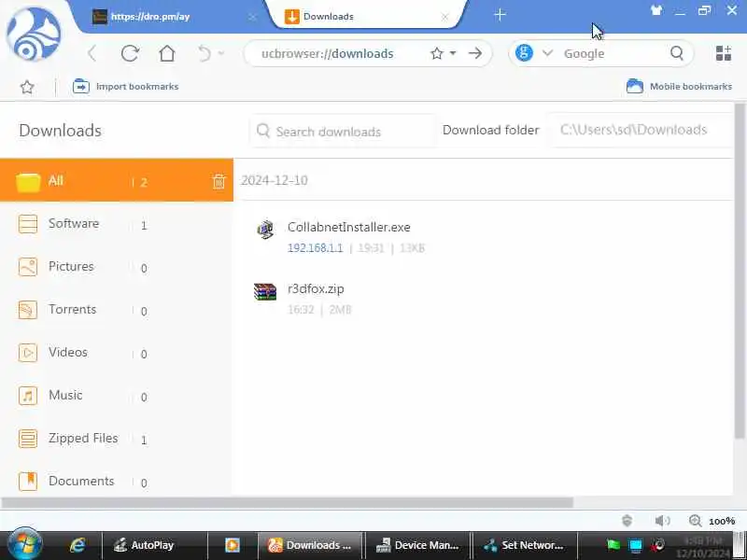Click the download folder path C:\Users\sd\Downloads
The image size is (747, 560).
coord(641,130)
